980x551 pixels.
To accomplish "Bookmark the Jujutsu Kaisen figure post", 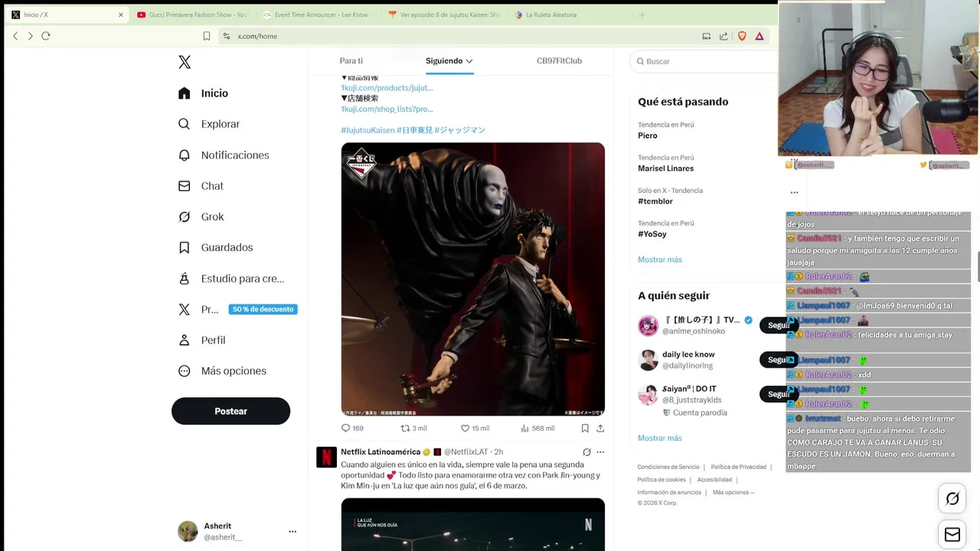I will [x=585, y=429].
